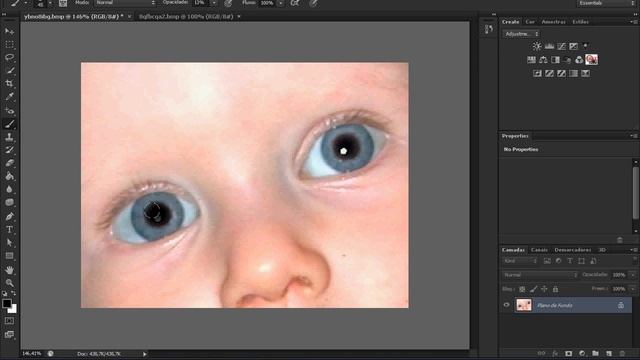Open the Fluxo slider arrow

pyautogui.click(x=281, y=3)
